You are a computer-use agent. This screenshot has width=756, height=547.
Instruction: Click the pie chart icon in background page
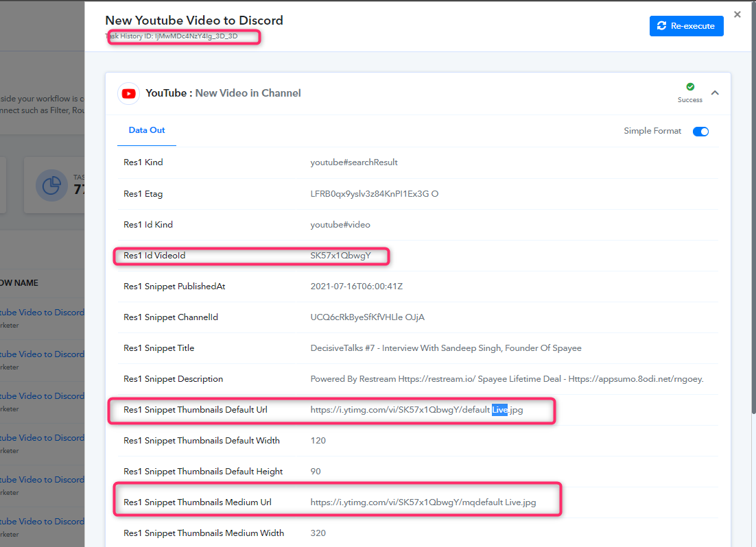(51, 185)
